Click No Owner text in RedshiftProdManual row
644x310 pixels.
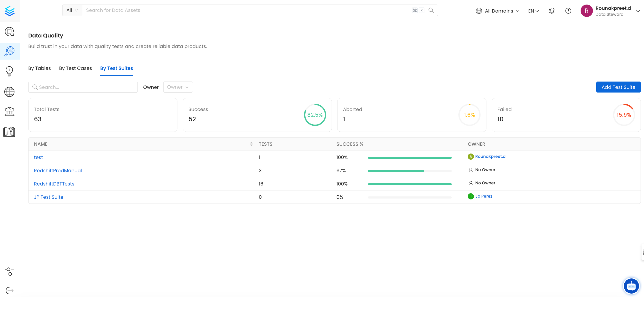pos(485,170)
